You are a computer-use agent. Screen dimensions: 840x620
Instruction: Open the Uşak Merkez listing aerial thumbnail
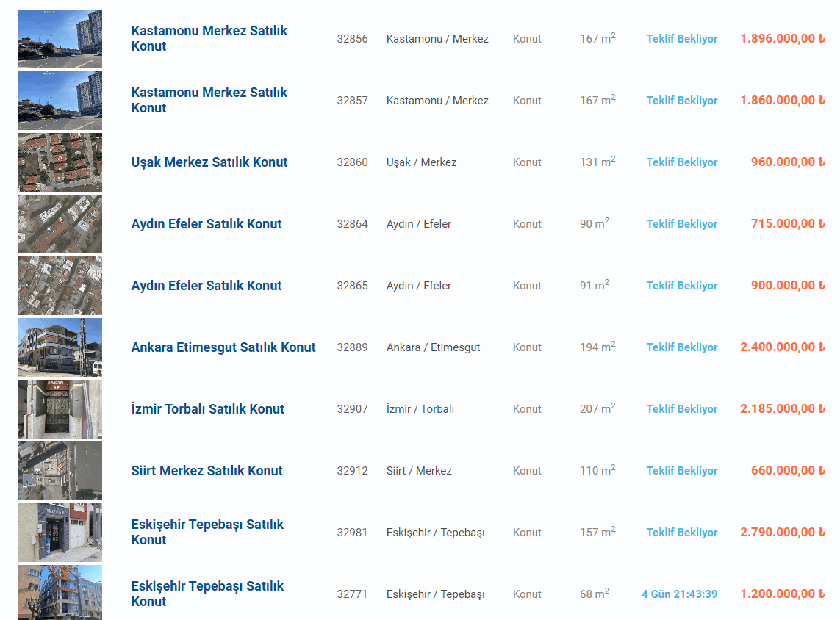[x=60, y=162]
